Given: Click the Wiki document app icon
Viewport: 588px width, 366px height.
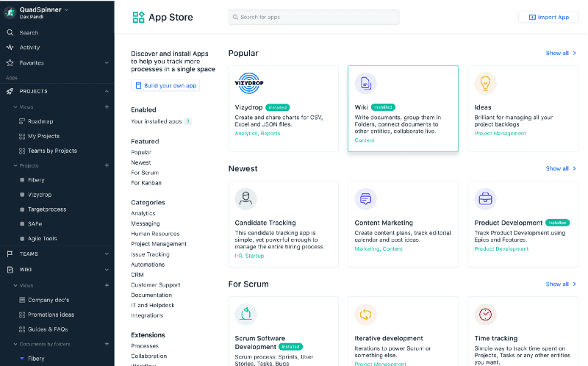Looking at the screenshot, I should click(365, 84).
